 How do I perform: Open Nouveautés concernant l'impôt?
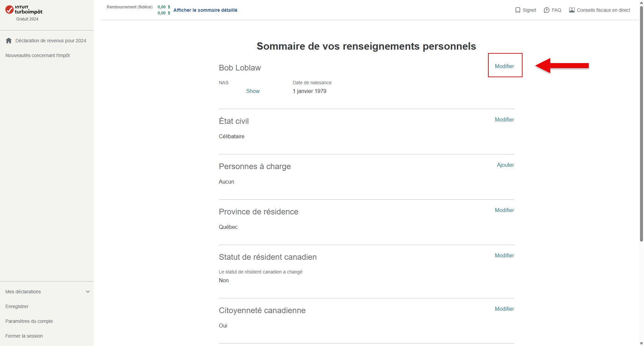coord(38,55)
